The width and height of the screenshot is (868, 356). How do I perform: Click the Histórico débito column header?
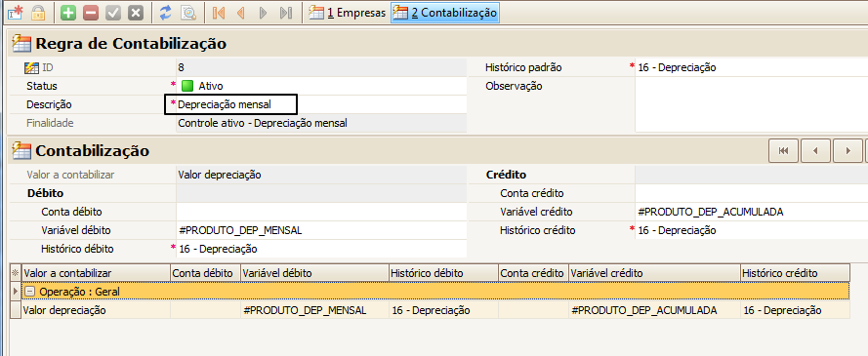tap(443, 273)
